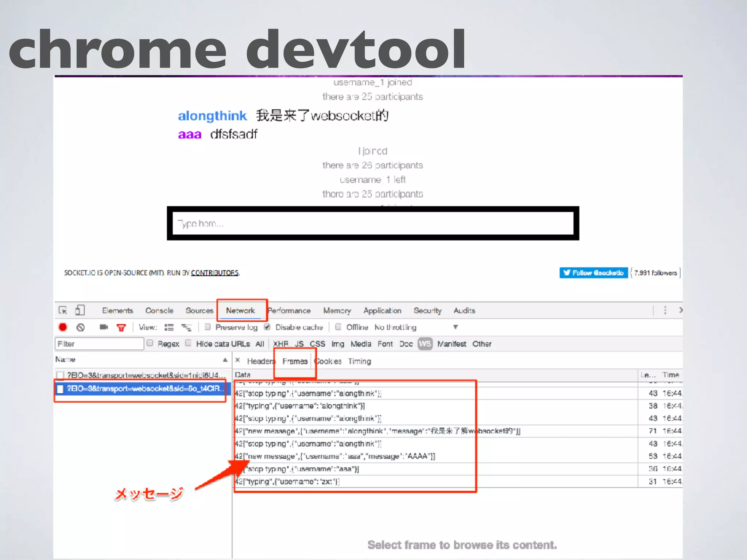Open DevTools three-dot customize menu

pyautogui.click(x=665, y=310)
